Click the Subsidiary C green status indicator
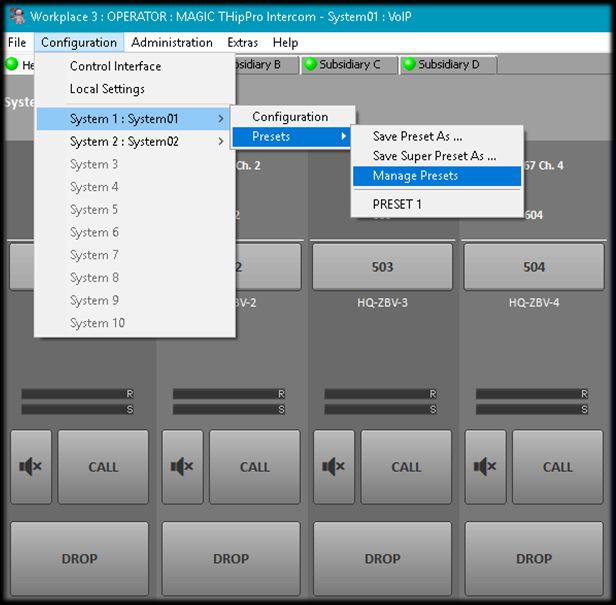This screenshot has height=605, width=616. [x=310, y=64]
